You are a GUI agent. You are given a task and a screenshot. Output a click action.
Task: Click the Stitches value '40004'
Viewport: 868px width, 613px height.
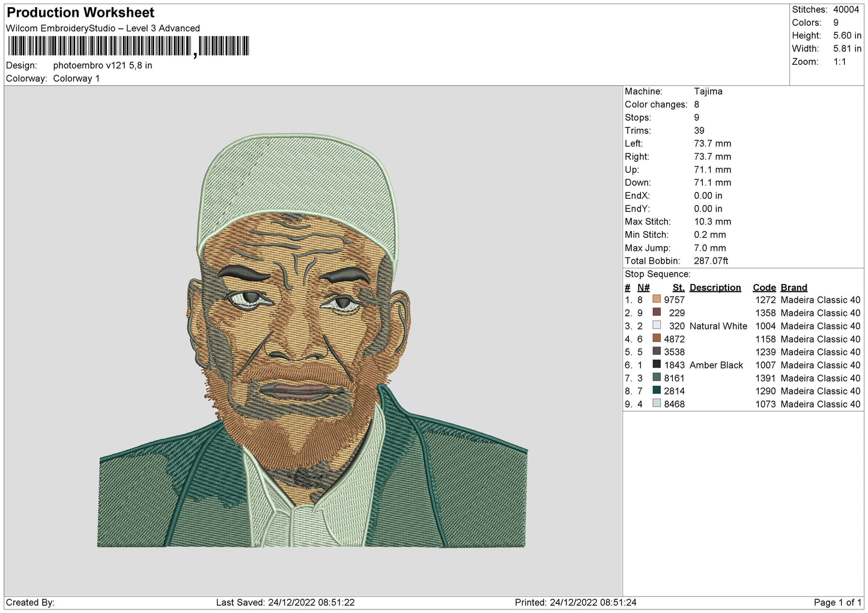846,10
